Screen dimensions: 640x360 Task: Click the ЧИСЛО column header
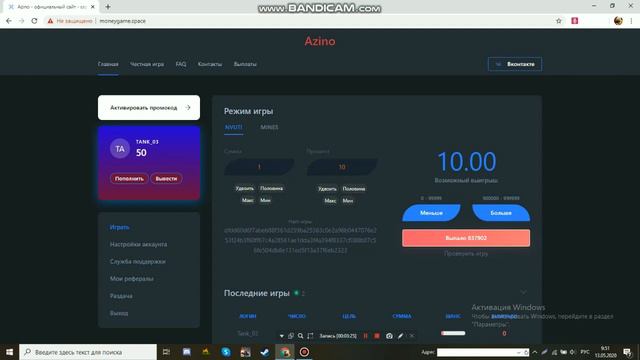(x=297, y=316)
